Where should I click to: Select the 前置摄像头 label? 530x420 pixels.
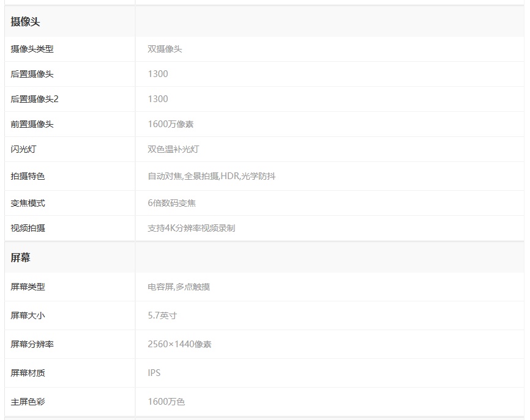pyautogui.click(x=32, y=124)
